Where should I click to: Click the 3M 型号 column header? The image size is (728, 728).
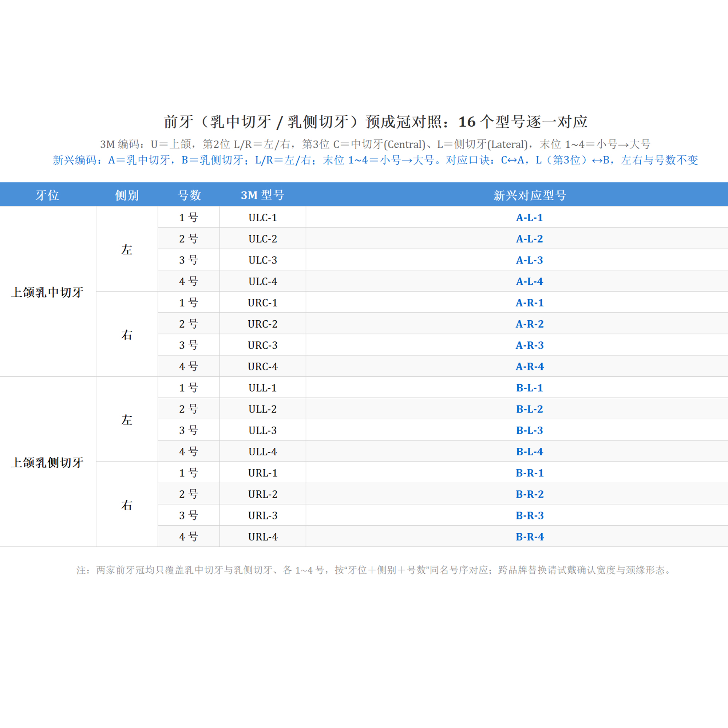click(263, 195)
